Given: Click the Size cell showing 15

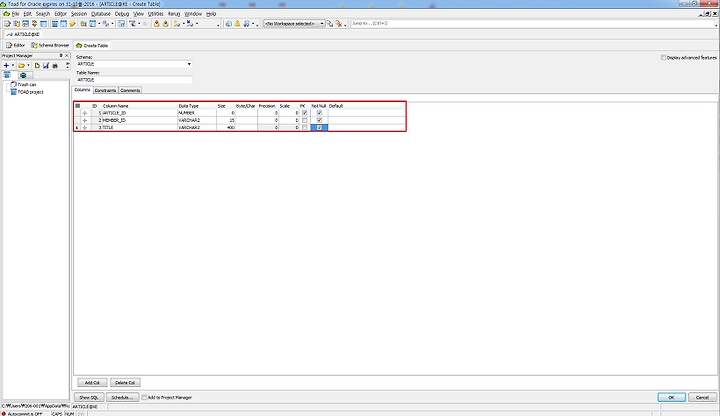Looking at the screenshot, I should tap(225, 120).
